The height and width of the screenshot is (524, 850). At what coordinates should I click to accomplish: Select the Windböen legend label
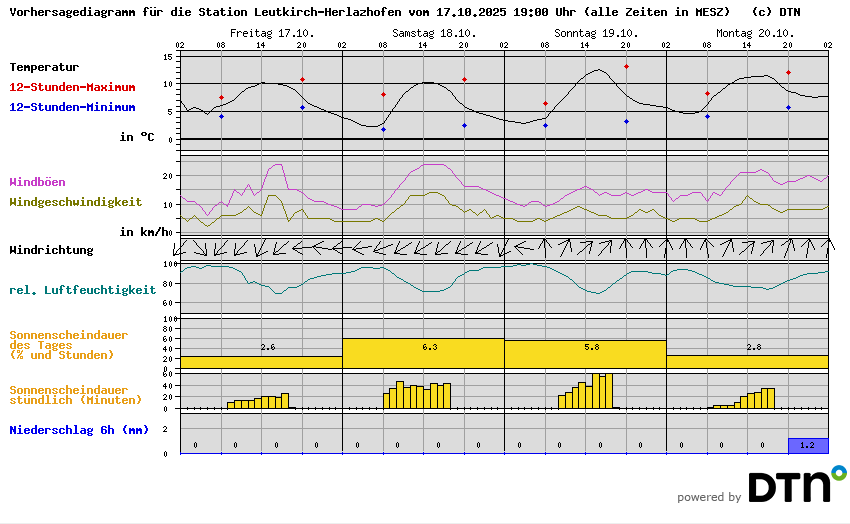37,182
